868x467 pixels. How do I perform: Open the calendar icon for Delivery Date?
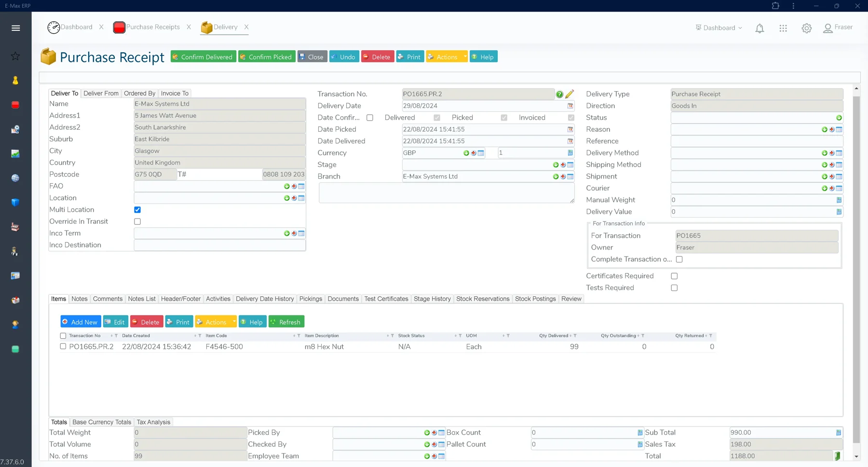click(570, 106)
